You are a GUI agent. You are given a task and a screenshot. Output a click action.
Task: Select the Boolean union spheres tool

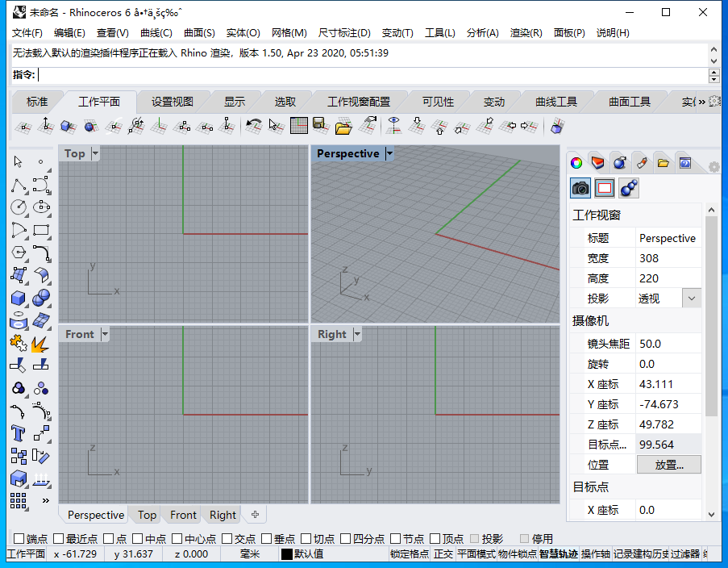click(41, 298)
